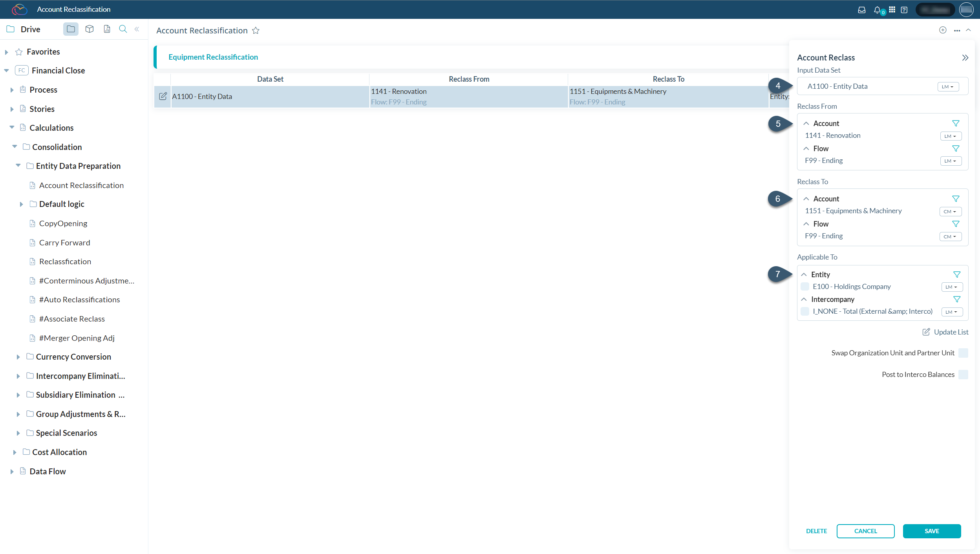Viewport: 980px width, 554px height.
Task: Expand the Process tree item
Action: pyautogui.click(x=12, y=90)
